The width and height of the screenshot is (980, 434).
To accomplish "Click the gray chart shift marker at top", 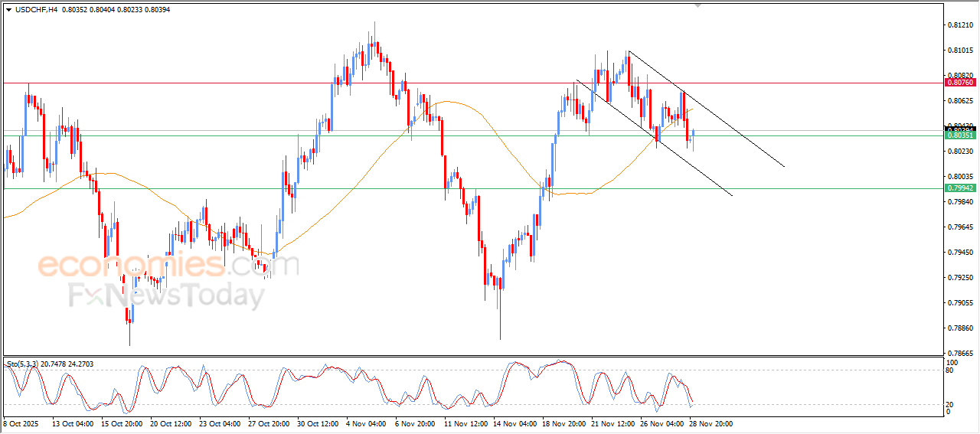I will pos(697,5).
